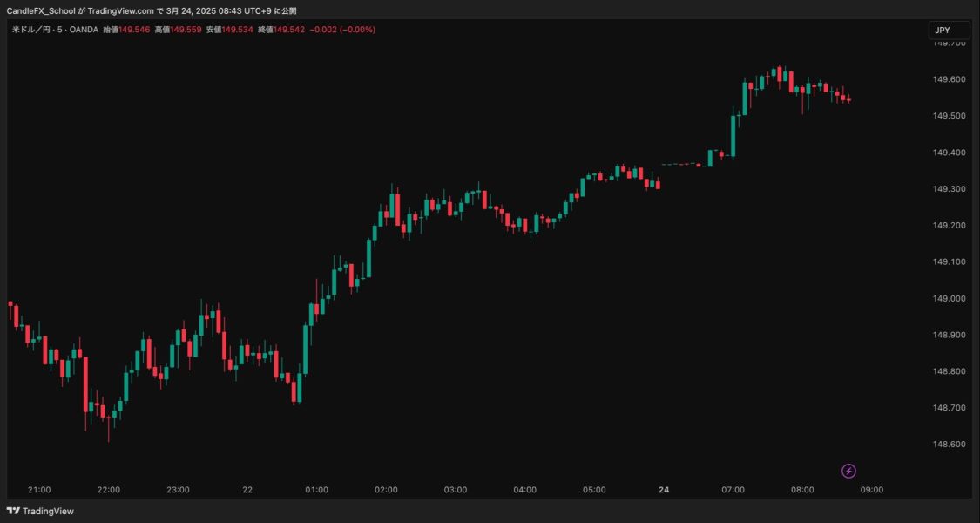The height and width of the screenshot is (523, 980).
Task: Click the 148.900 price axis label
Action: click(x=948, y=336)
